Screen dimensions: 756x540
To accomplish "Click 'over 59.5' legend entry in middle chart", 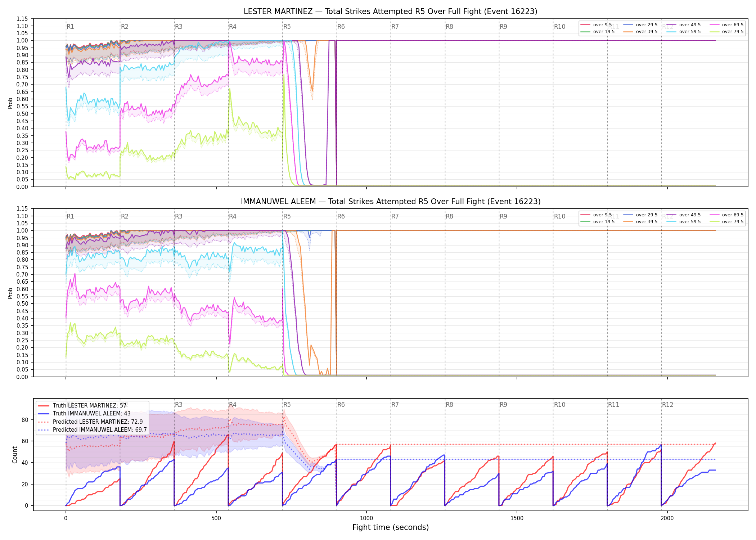I will (x=683, y=222).
